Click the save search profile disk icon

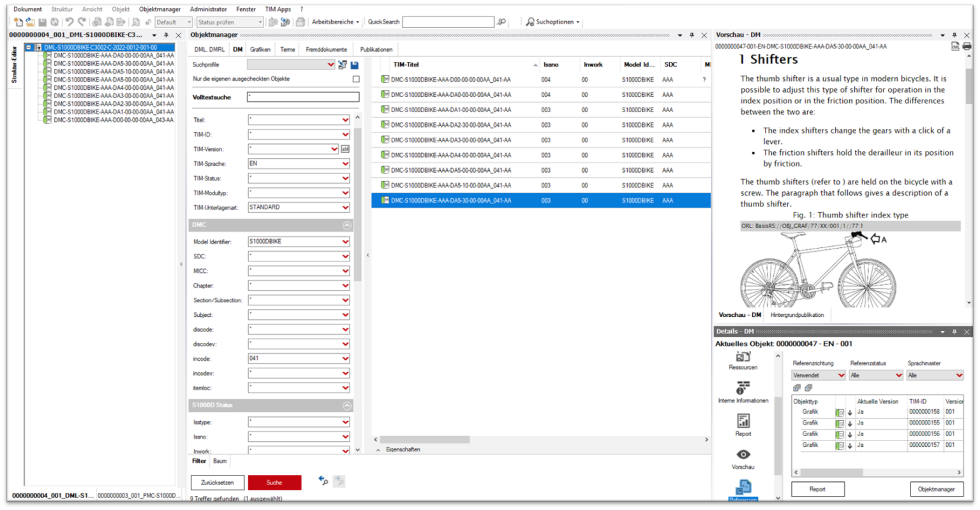355,65
